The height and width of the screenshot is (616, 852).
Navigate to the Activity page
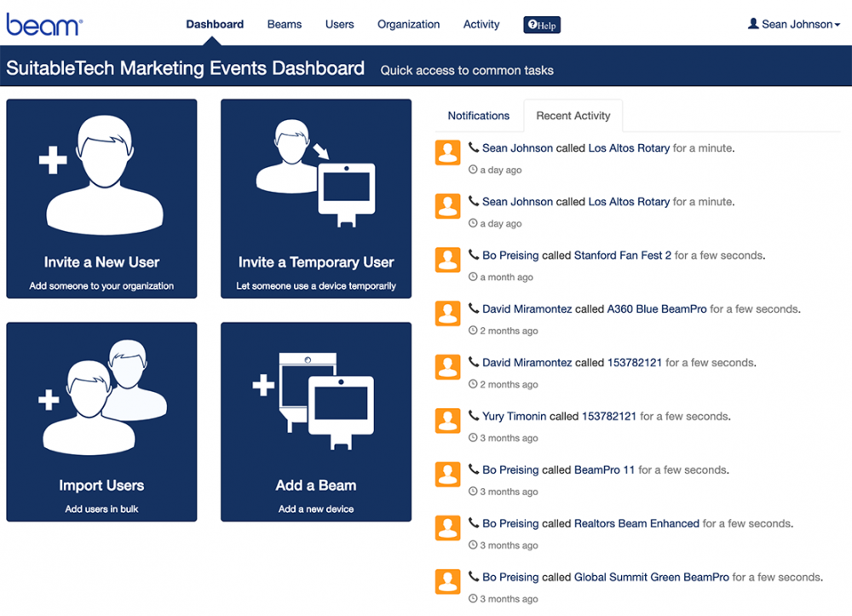coord(481,25)
